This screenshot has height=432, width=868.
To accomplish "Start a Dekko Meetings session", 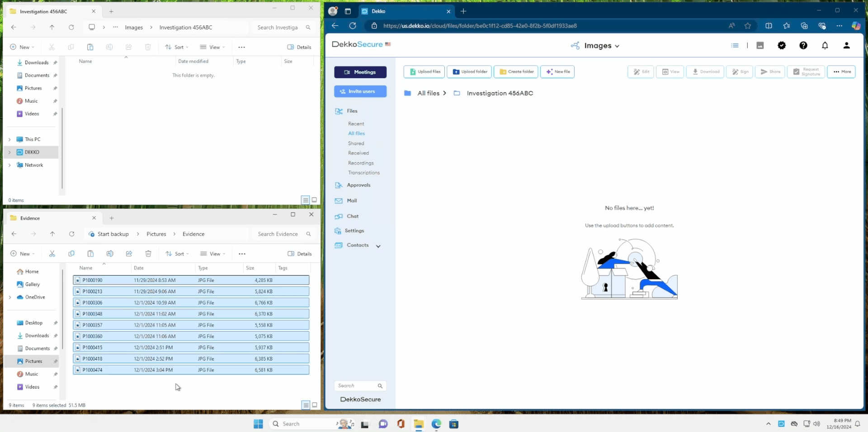I will click(360, 72).
